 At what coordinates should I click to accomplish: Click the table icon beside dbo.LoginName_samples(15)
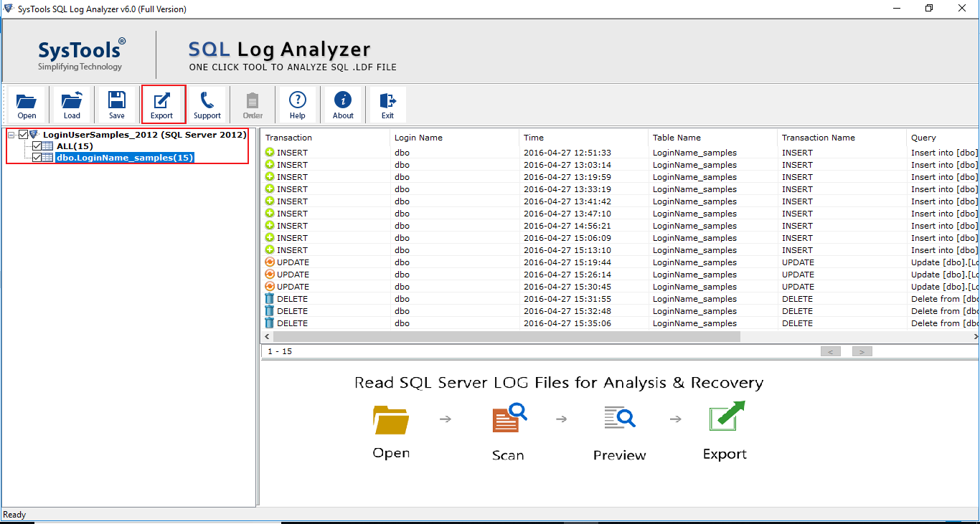pyautogui.click(x=48, y=158)
